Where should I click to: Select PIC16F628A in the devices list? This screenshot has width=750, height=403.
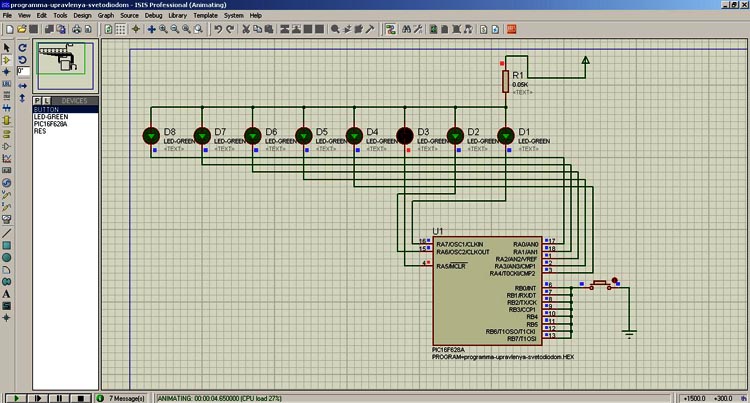(49, 124)
